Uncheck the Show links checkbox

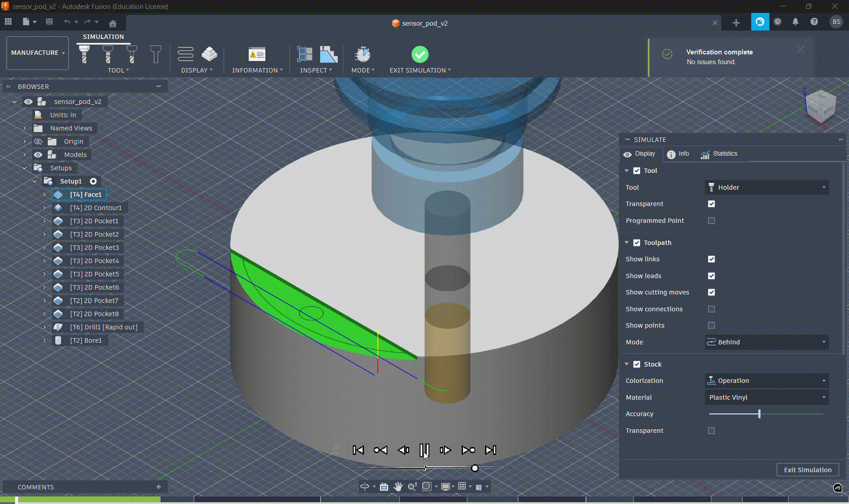coord(711,259)
